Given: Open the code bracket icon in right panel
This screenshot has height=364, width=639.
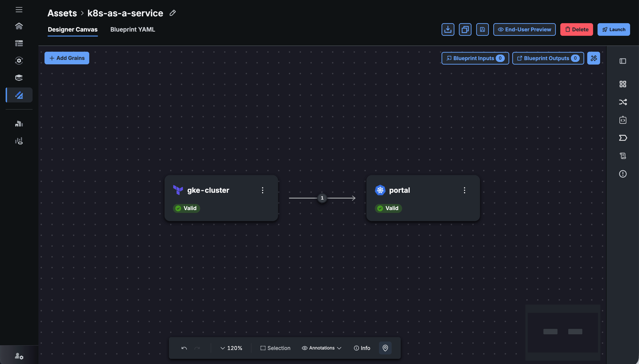Looking at the screenshot, I should (623, 120).
